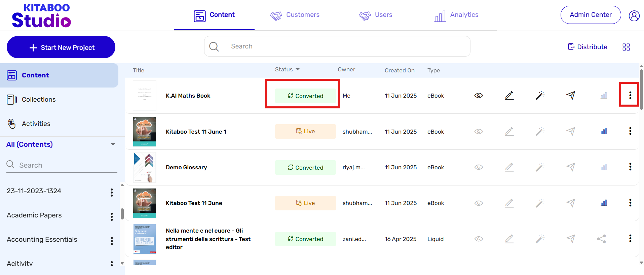The height and width of the screenshot is (275, 644).
Task: Click pencil icon for Nella mente e nel cuore
Action: 509,239
